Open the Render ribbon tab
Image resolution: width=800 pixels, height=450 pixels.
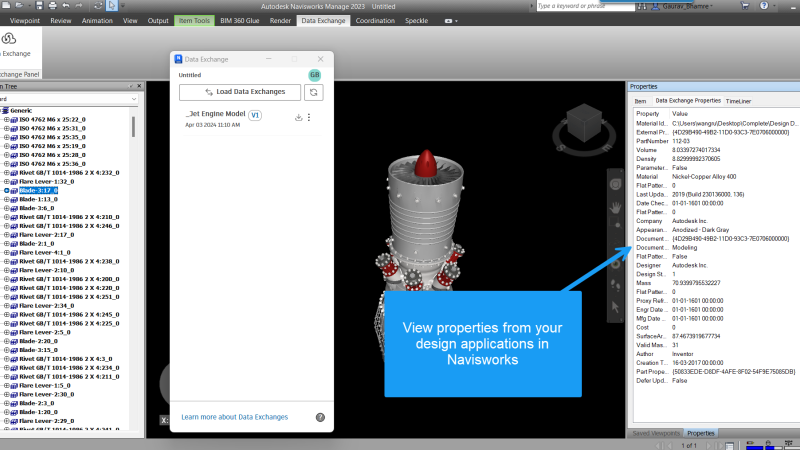click(x=280, y=20)
